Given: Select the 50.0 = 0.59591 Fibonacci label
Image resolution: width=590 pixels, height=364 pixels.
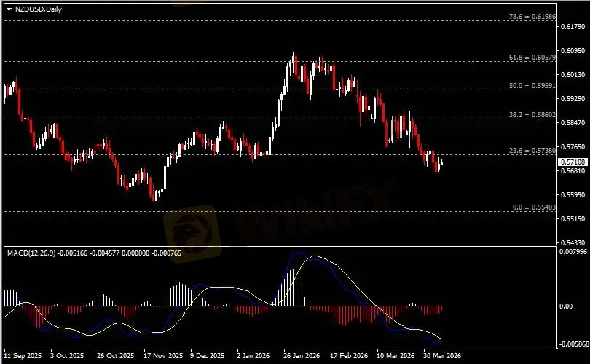Looking at the screenshot, I should pyautogui.click(x=532, y=86).
